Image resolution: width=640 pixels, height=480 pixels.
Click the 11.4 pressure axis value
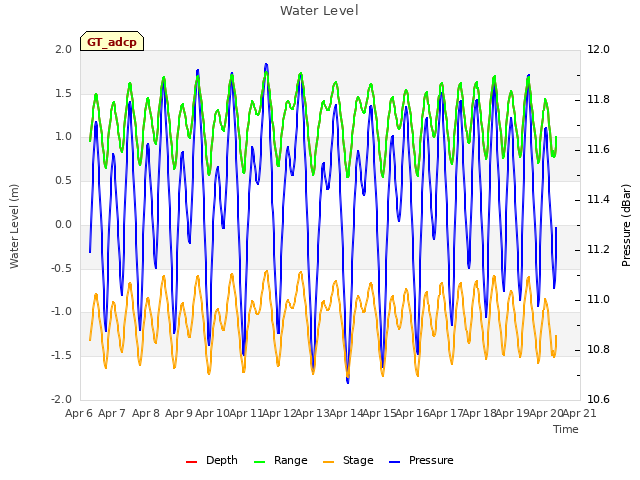[598, 200]
